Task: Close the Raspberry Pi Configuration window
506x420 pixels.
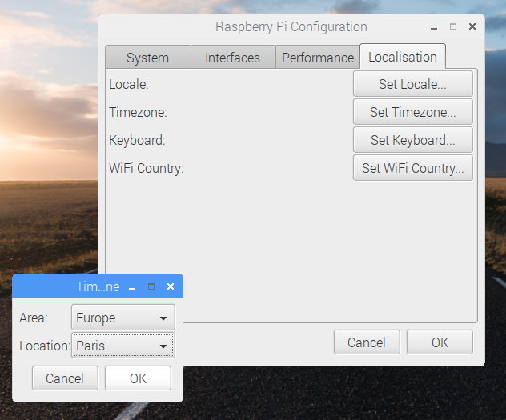Action: point(472,26)
